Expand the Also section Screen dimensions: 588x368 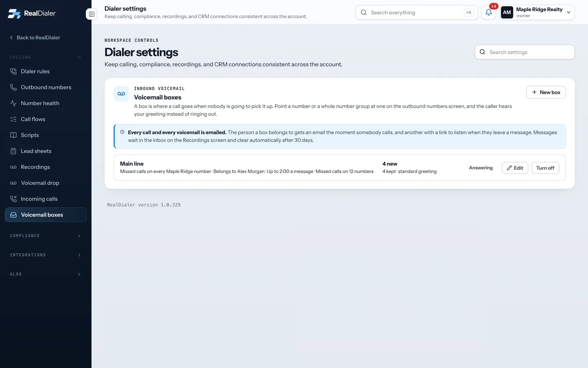coord(46,274)
